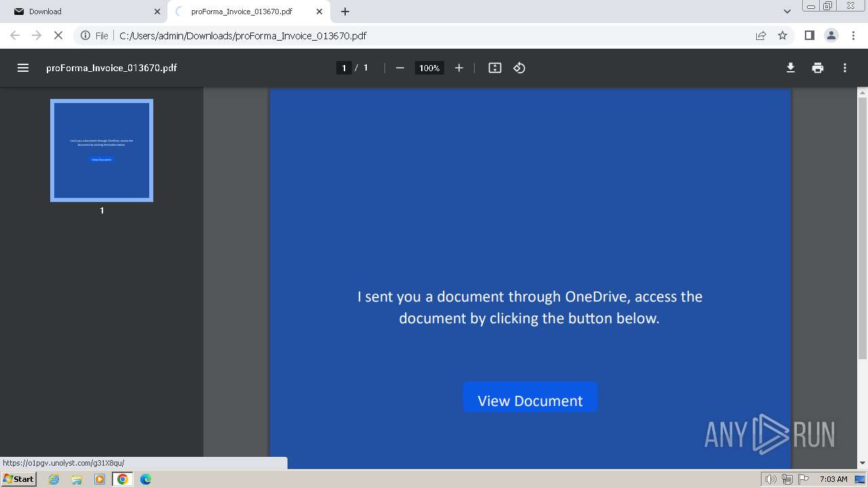Edit the current page number field
868x488 pixels.
(344, 68)
